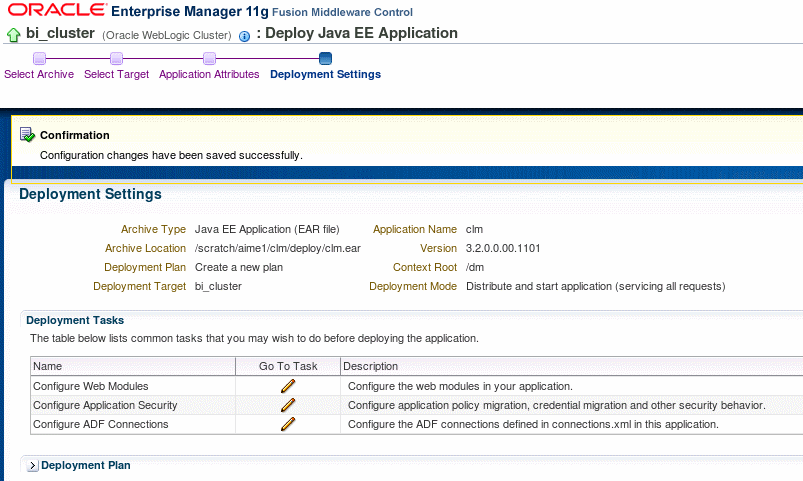Click the Oracle logo in the header
Viewport: 803px width, 481px height.
pos(57,10)
